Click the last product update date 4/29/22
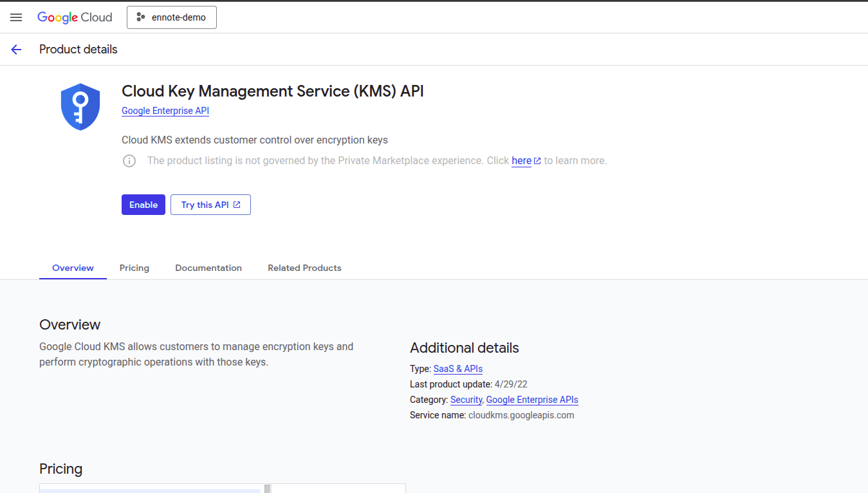The width and height of the screenshot is (868, 493). point(511,384)
